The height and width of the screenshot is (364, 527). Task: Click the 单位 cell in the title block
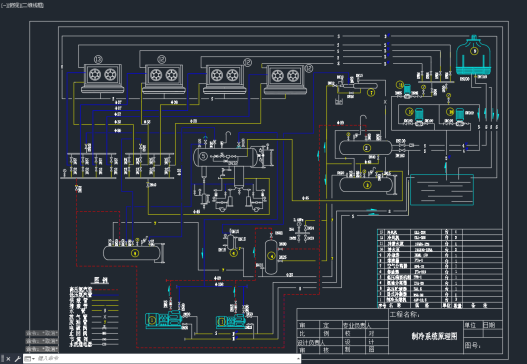pyautogui.click(x=470, y=325)
